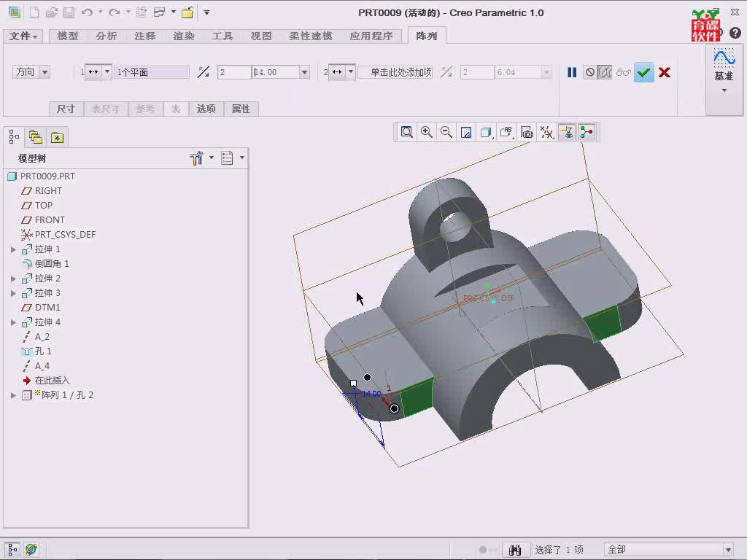Click the Windows switch icon
Screen dimensions: 747x560
159,12
